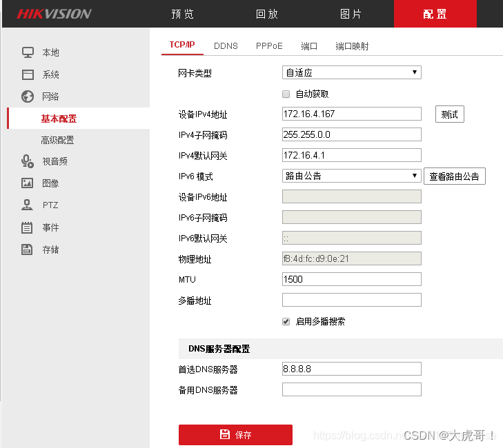Click the 网卡类型 label

tap(195, 73)
